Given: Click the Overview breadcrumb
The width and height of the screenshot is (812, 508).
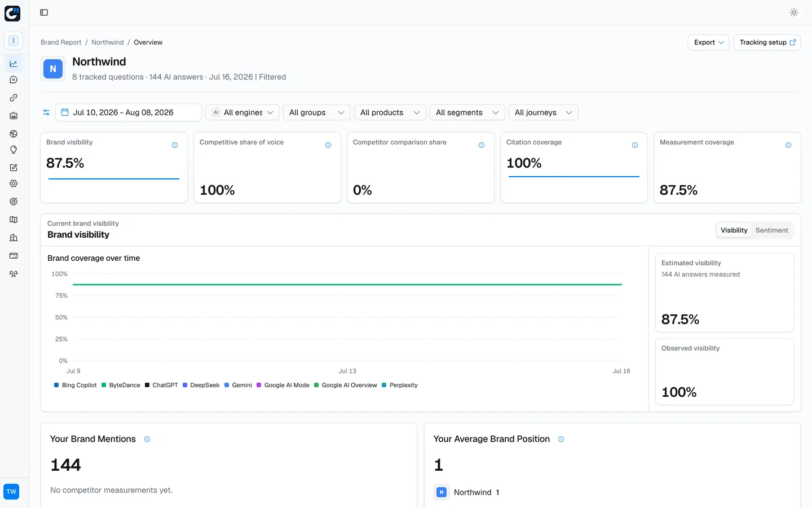Looking at the screenshot, I should 148,42.
